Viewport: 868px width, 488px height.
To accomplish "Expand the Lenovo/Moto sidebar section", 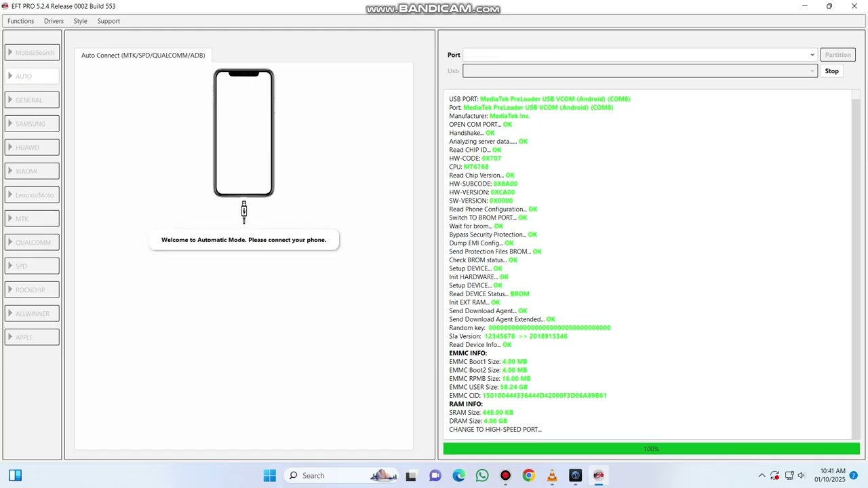I will pyautogui.click(x=32, y=195).
